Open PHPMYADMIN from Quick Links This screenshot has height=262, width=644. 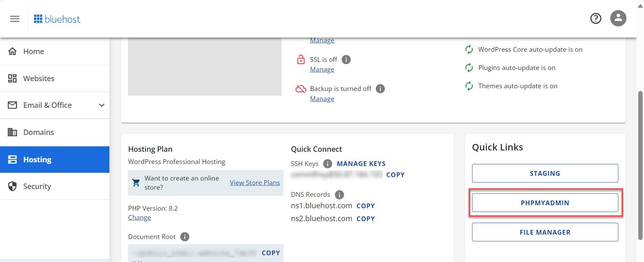(x=545, y=203)
